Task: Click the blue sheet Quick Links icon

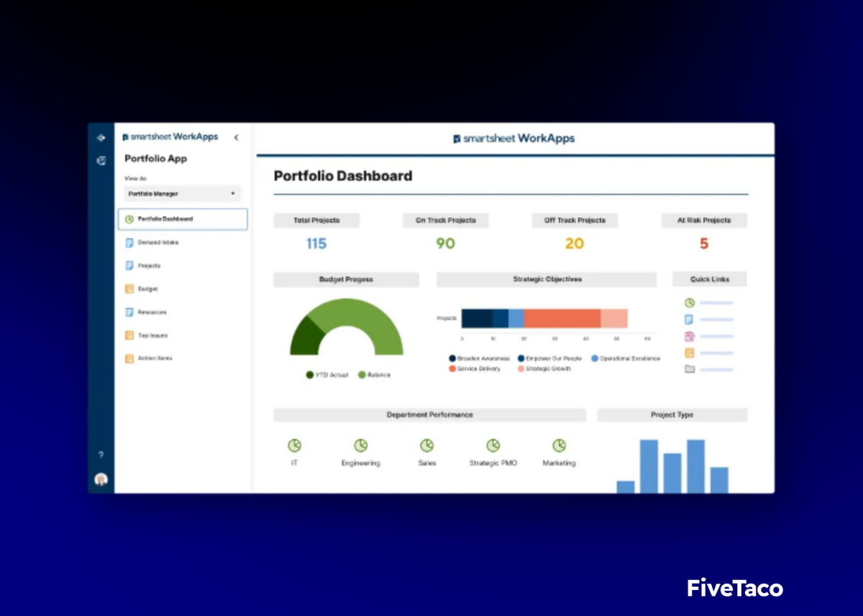Action: [690, 319]
